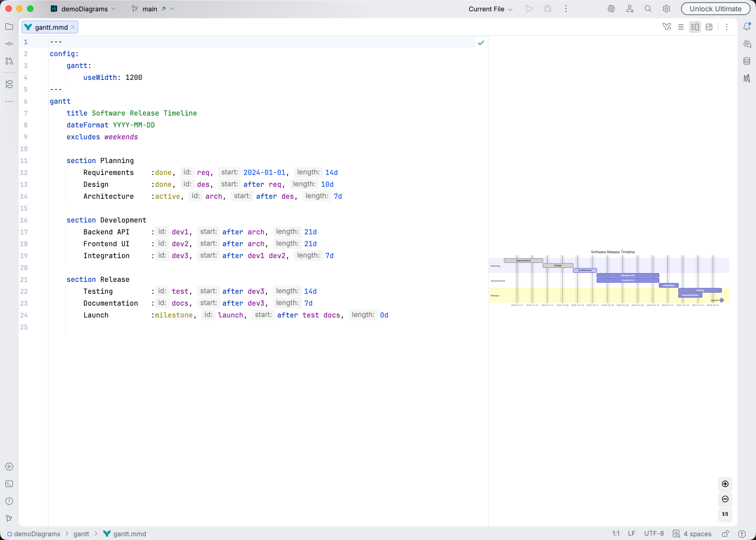Open the Run tool window
The height and width of the screenshot is (540, 756).
pos(9,466)
